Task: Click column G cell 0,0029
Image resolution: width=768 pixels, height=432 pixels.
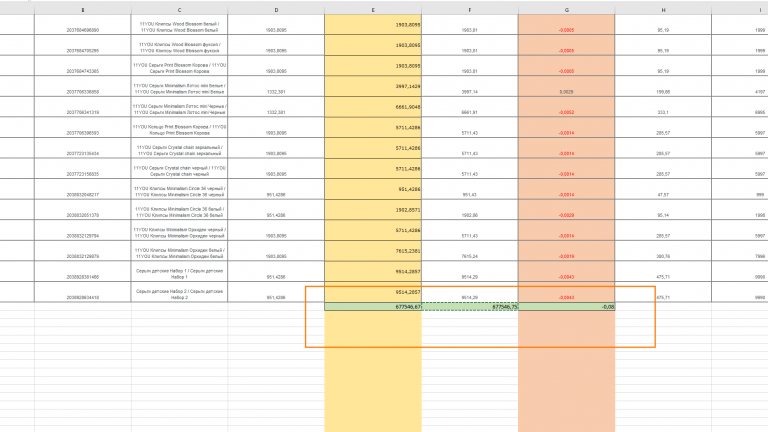Action: pyautogui.click(x=567, y=86)
